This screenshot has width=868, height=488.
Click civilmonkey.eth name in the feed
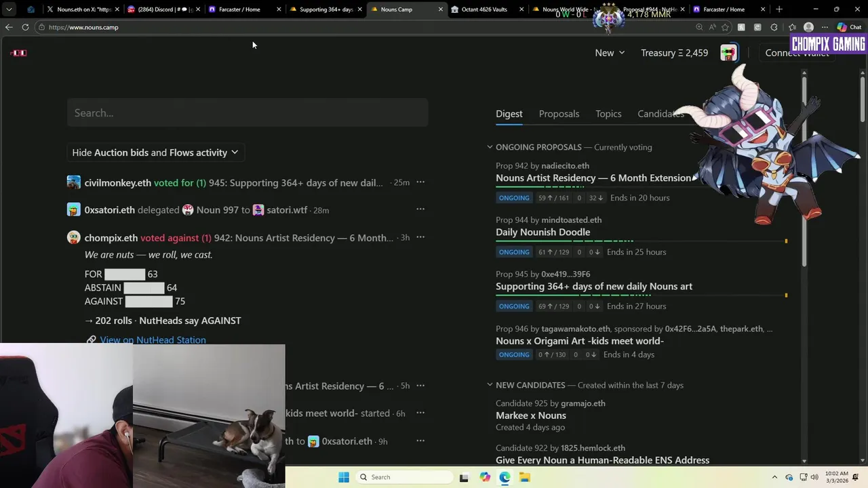point(118,183)
